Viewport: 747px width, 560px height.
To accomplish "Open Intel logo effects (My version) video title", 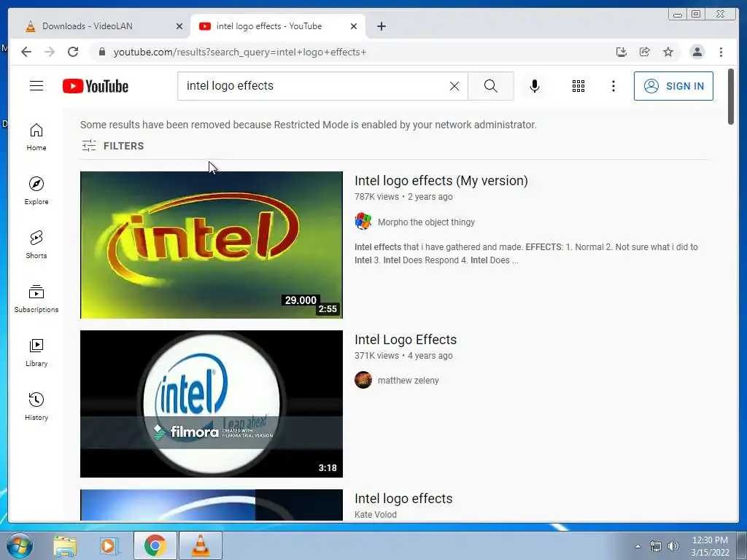I will 441,181.
